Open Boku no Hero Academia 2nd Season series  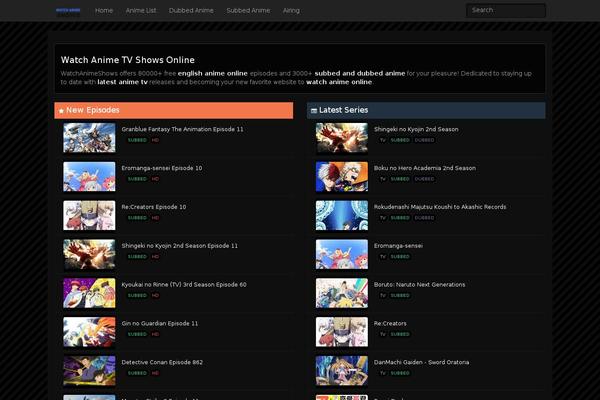point(425,168)
